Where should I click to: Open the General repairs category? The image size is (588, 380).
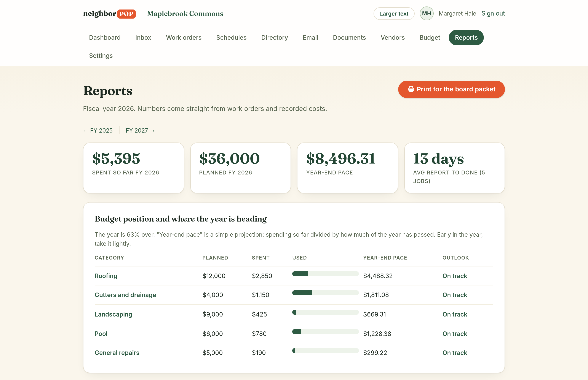pyautogui.click(x=117, y=353)
